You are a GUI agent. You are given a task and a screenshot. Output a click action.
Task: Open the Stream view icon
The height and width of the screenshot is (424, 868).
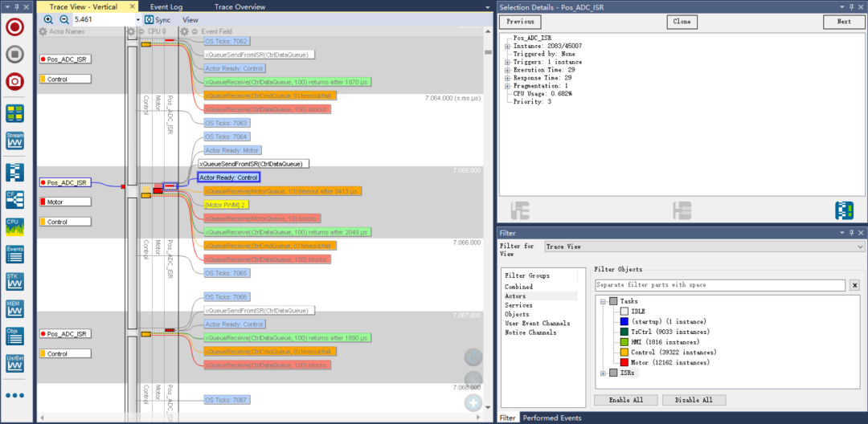point(15,141)
